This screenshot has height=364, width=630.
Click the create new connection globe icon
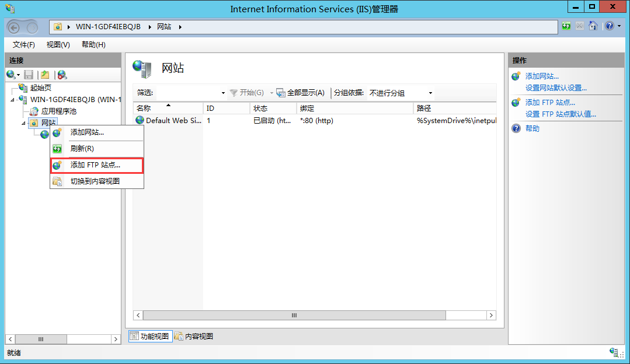11,75
